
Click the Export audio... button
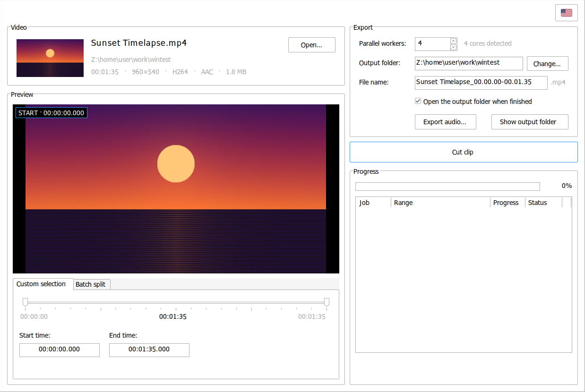(x=445, y=122)
